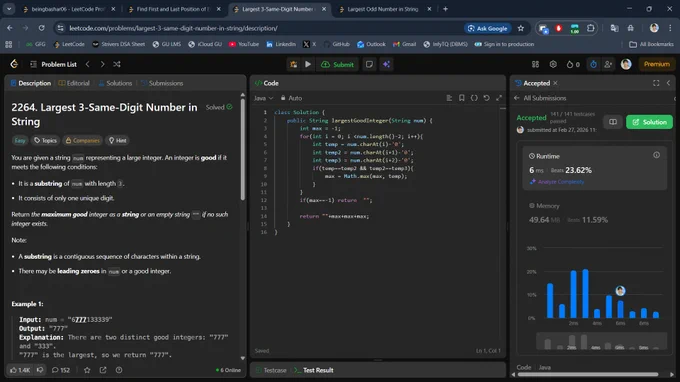Toggle the Auto mode lock
Image resolution: width=680 pixels, height=382 pixels.
click(291, 98)
